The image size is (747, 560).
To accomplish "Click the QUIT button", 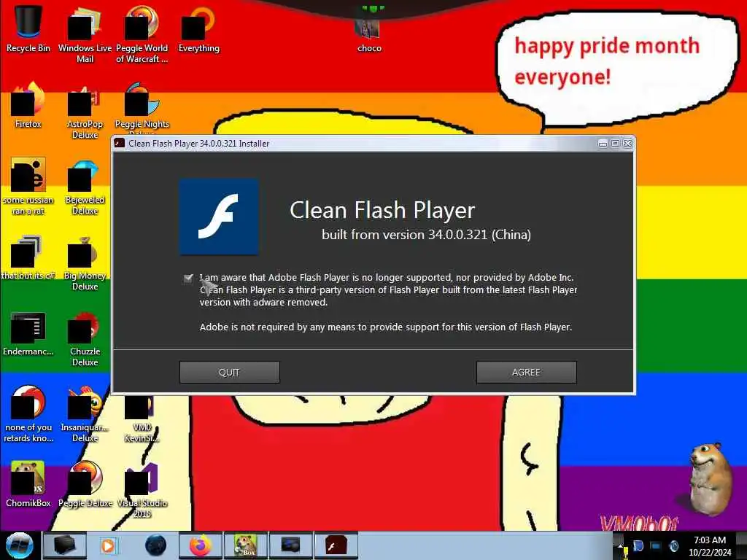I will coord(229,372).
